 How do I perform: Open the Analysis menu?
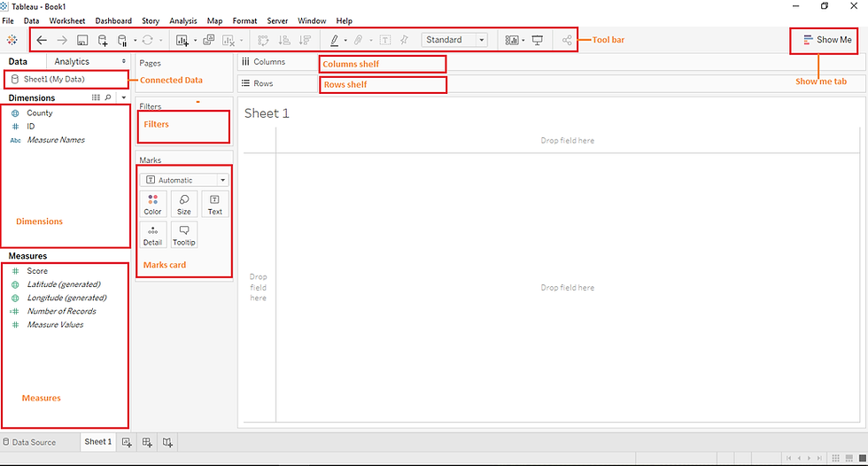183,21
